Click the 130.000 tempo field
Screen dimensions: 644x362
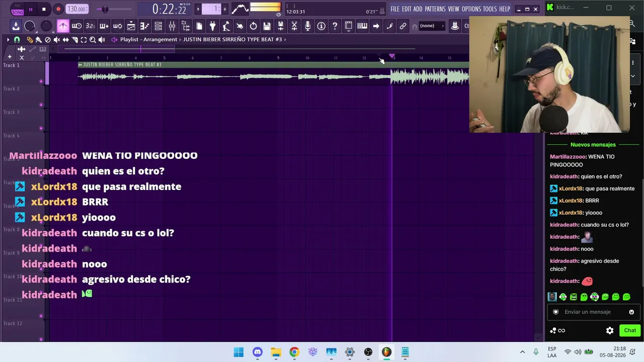point(76,9)
